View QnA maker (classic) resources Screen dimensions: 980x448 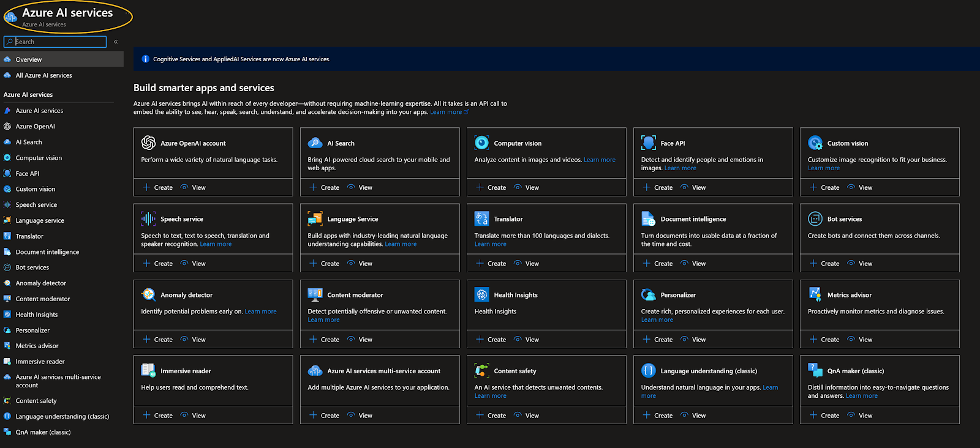tap(860, 415)
